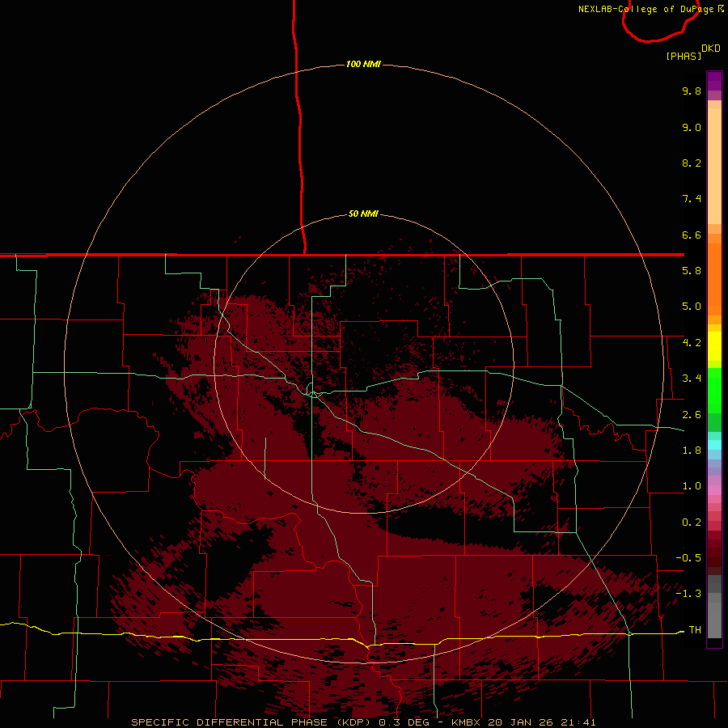The image size is (728, 728).
Task: Click the [PHAS] units label
Action: [684, 56]
